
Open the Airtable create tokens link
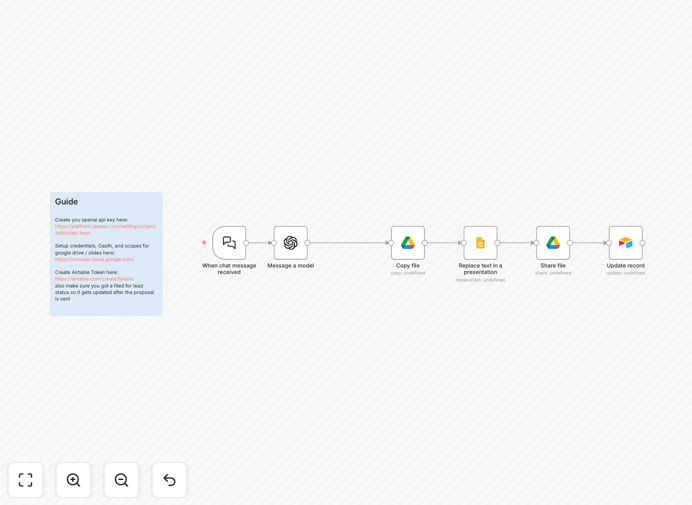94,279
